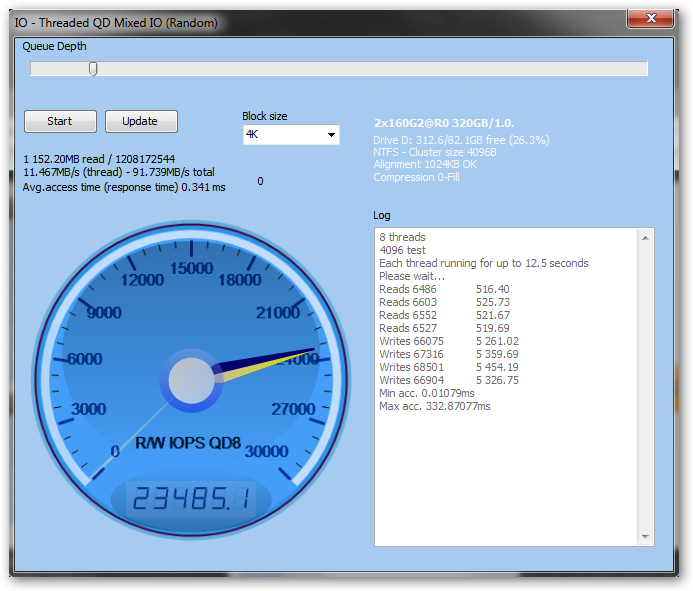Viewport: 693px width, 591px height.
Task: Click the Update button
Action: pos(141,121)
